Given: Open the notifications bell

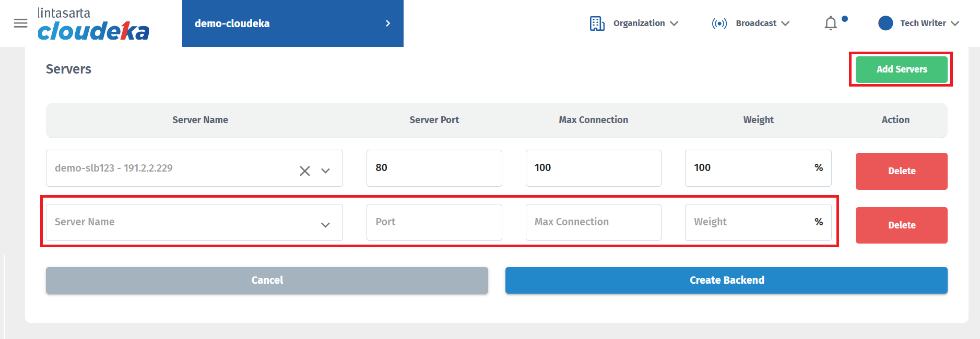Looking at the screenshot, I should [830, 23].
